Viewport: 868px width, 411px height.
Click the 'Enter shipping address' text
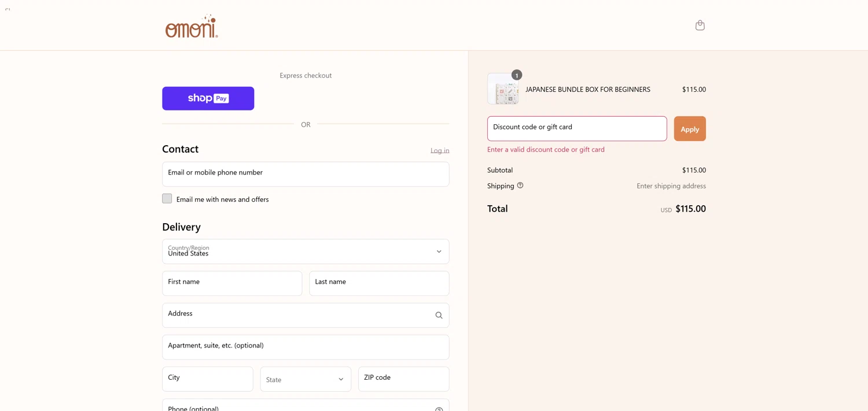[x=671, y=186]
